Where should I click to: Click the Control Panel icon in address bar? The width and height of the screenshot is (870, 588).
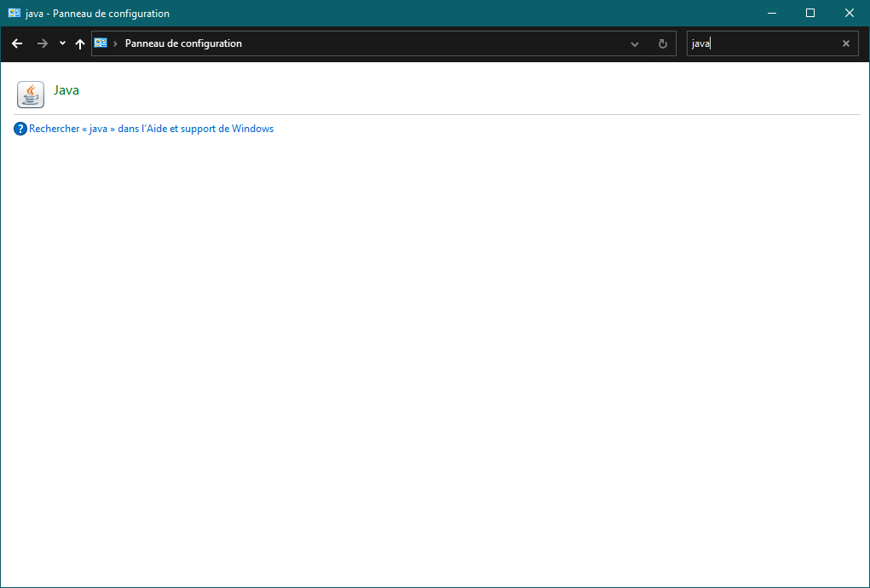(101, 43)
